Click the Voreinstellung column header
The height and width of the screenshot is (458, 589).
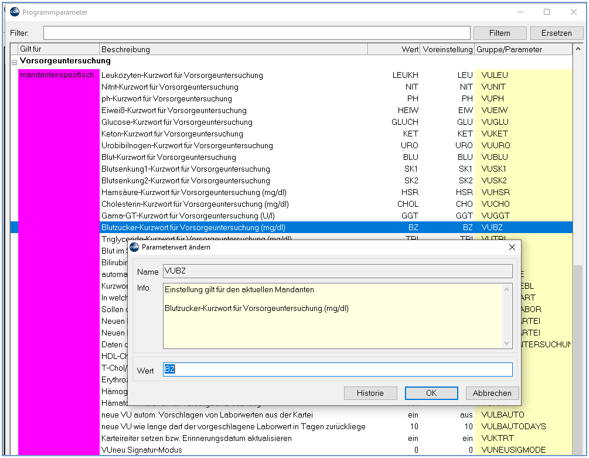point(447,49)
